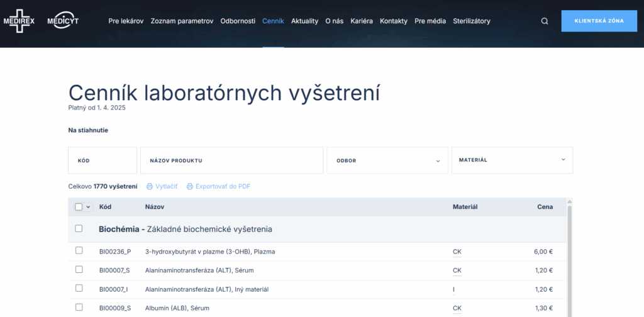Click the CK material link for BI00007_S
The image size is (644, 317).
457,270
